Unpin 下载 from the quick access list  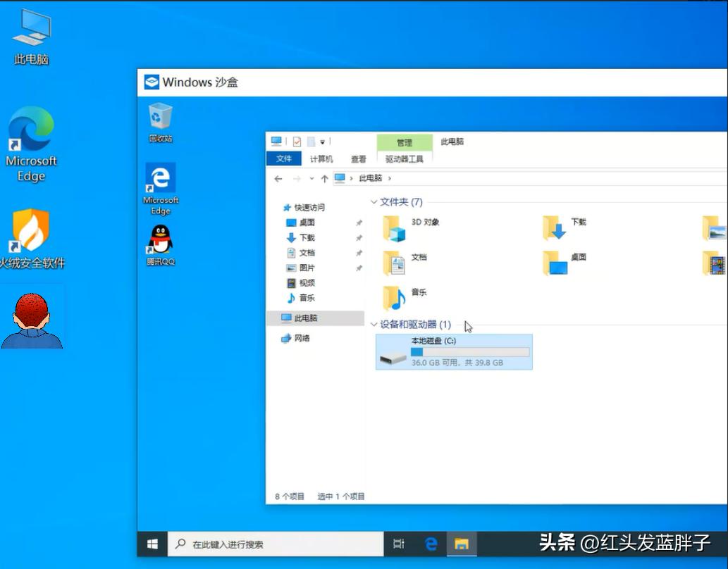[x=360, y=237]
